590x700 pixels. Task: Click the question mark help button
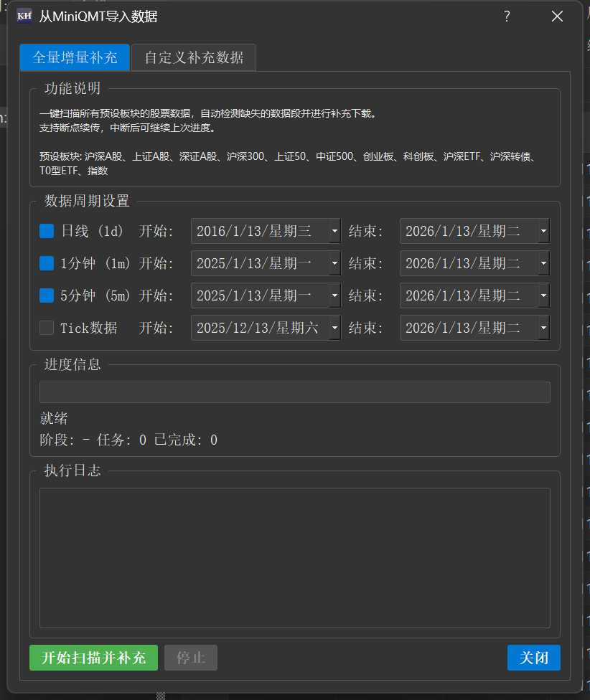(x=507, y=16)
